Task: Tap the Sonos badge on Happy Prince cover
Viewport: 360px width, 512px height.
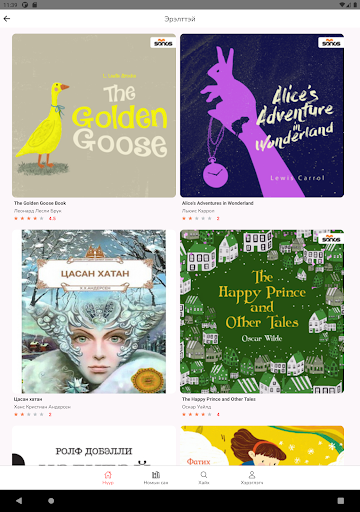Action: [x=331, y=238]
